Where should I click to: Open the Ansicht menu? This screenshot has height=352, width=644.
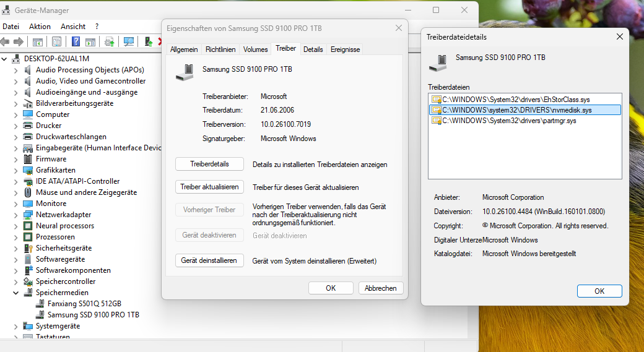[73, 26]
